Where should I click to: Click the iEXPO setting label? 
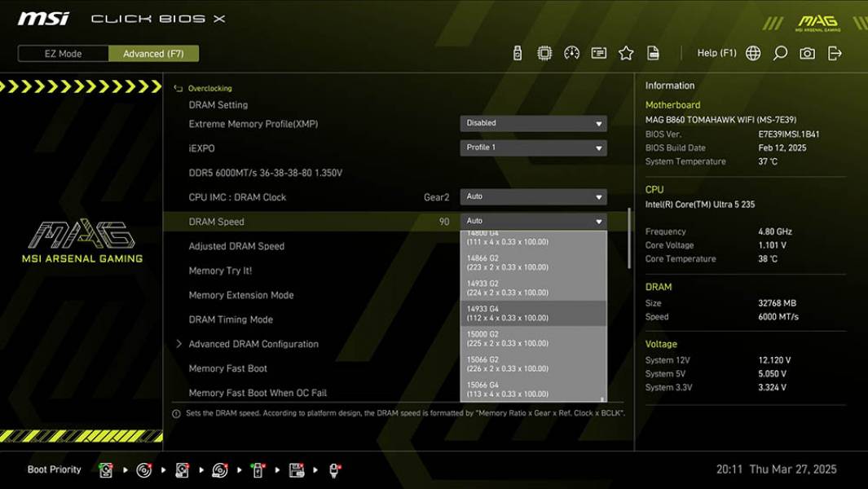pos(201,148)
